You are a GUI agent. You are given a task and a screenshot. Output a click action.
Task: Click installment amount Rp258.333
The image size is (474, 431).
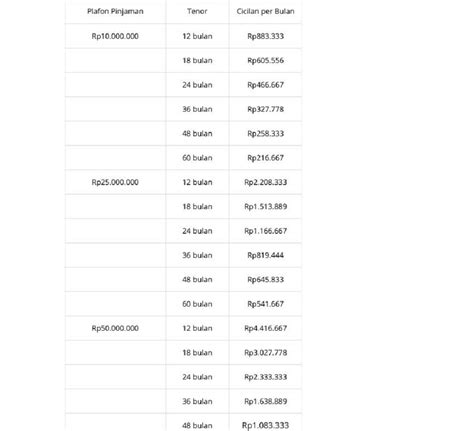265,133
